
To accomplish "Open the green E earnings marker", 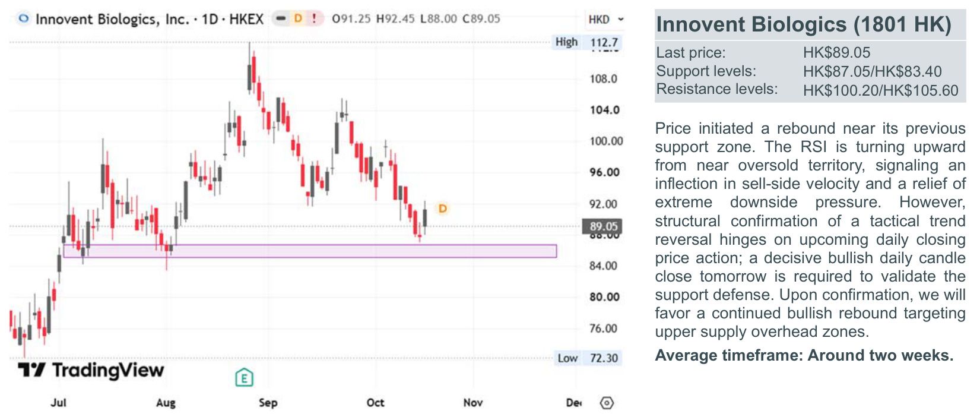I will pyautogui.click(x=244, y=377).
